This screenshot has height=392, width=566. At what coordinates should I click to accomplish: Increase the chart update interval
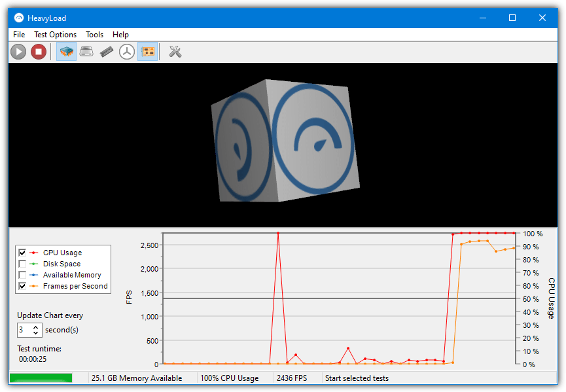click(x=36, y=327)
